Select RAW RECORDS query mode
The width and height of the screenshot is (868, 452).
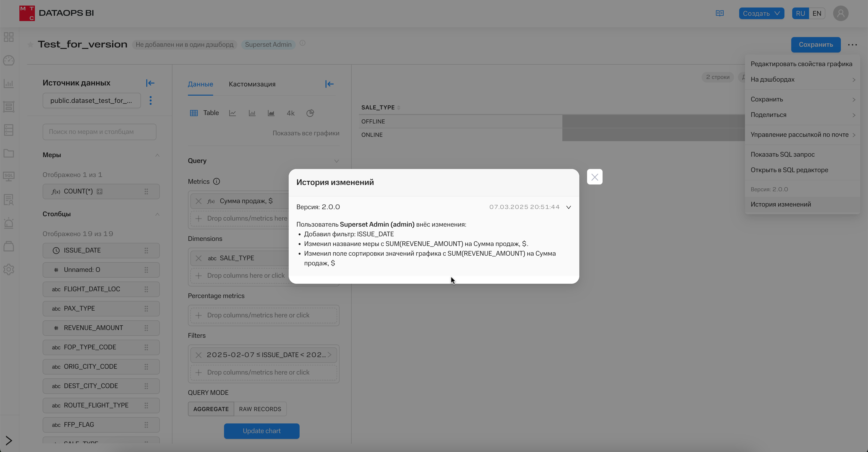(x=260, y=409)
